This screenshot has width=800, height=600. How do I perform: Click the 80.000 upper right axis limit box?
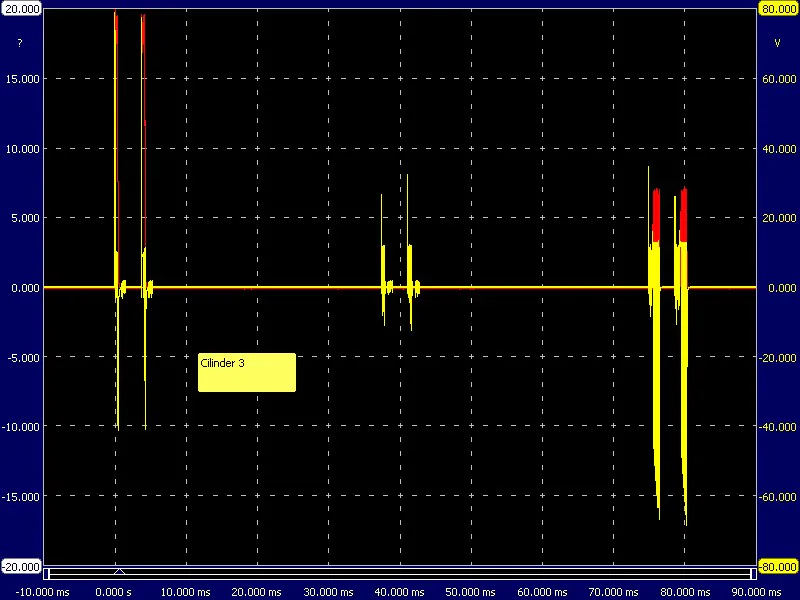778,9
